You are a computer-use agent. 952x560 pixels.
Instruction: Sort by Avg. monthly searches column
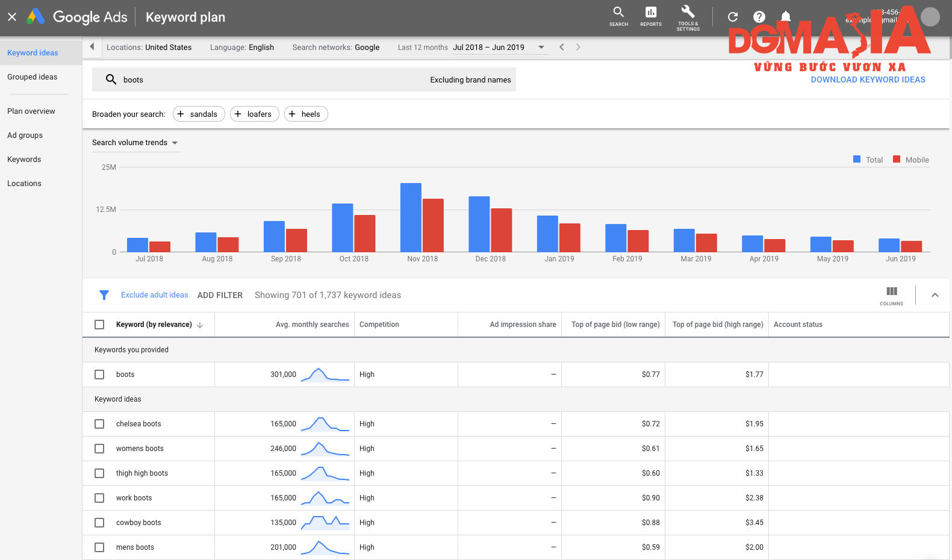[312, 325]
